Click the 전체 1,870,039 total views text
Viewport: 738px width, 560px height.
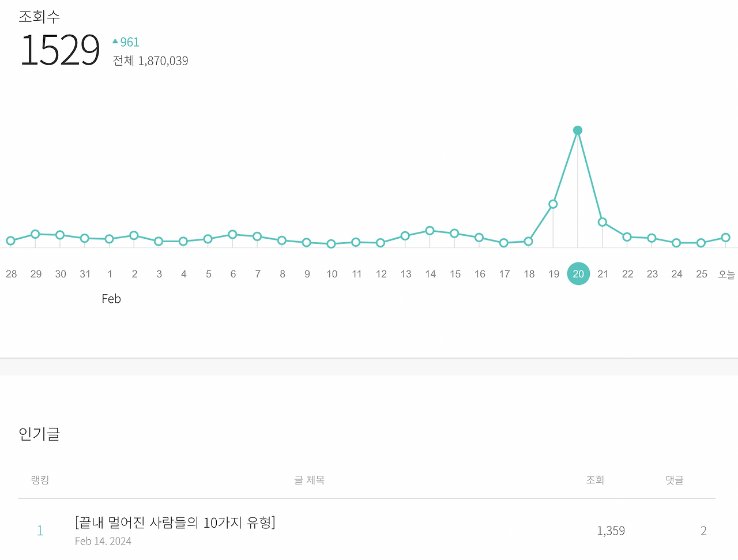pos(150,61)
